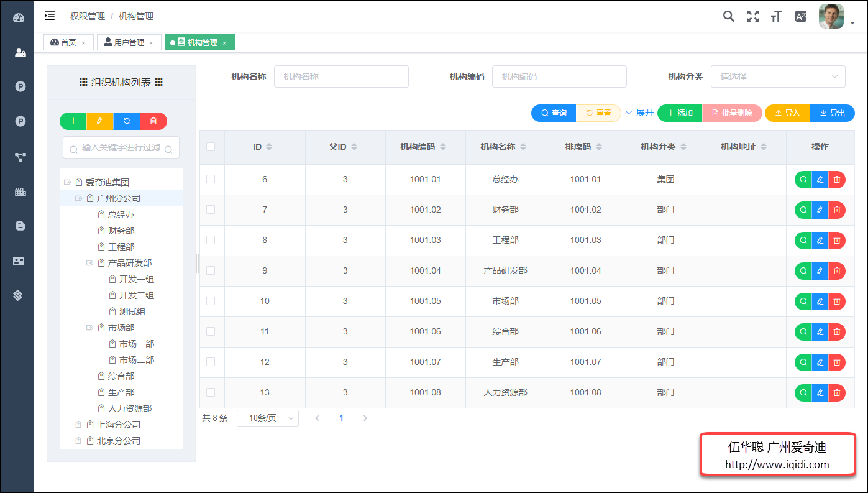Open the 机构分类 dropdown selector
This screenshot has height=493, width=868.
click(x=778, y=76)
